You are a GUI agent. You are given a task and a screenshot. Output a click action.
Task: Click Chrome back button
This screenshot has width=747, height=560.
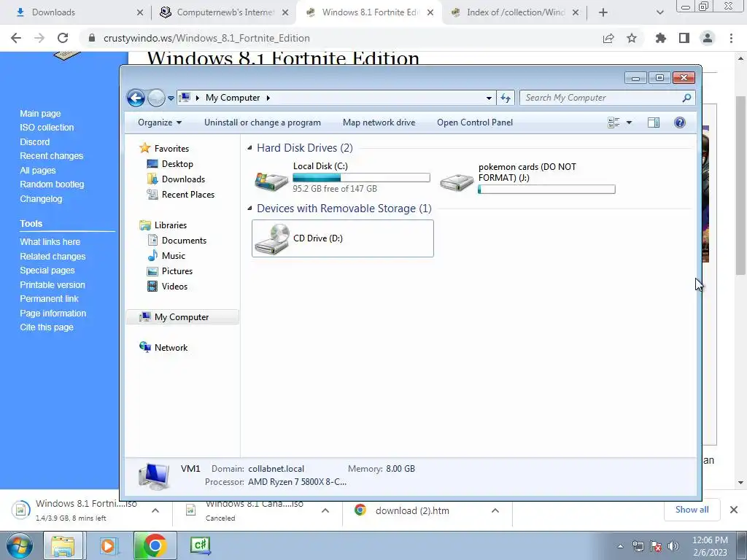coord(16,38)
